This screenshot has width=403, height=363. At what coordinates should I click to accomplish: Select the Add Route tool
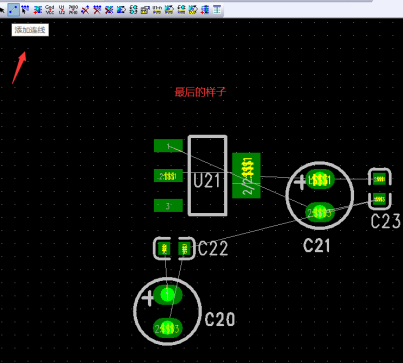pyautogui.click(x=25, y=10)
